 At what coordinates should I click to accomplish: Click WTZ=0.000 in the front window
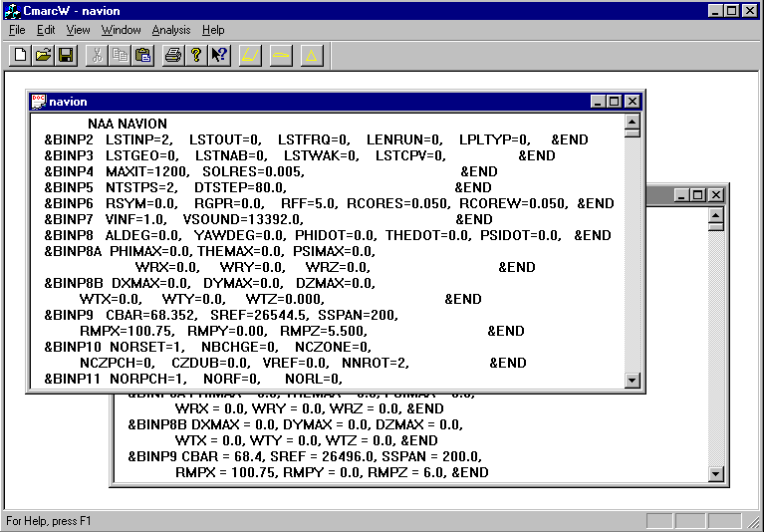[285, 299]
